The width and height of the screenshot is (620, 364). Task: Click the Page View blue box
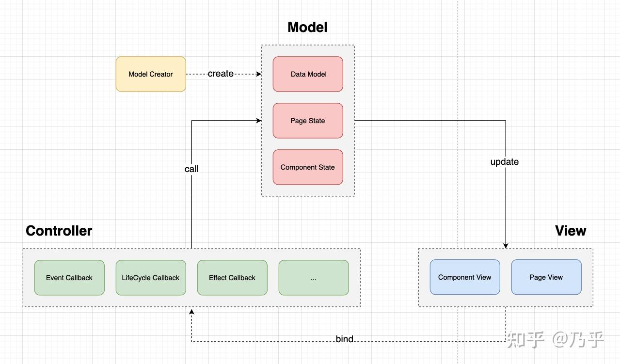[546, 277]
